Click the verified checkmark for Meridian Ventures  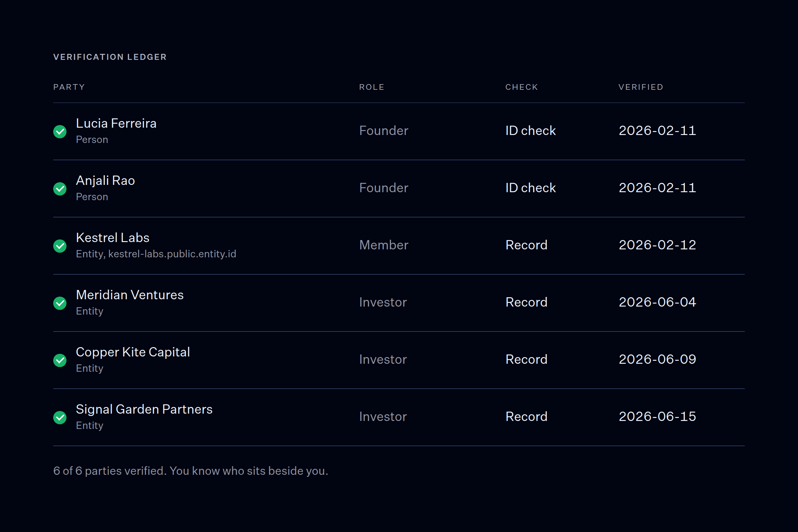point(60,303)
